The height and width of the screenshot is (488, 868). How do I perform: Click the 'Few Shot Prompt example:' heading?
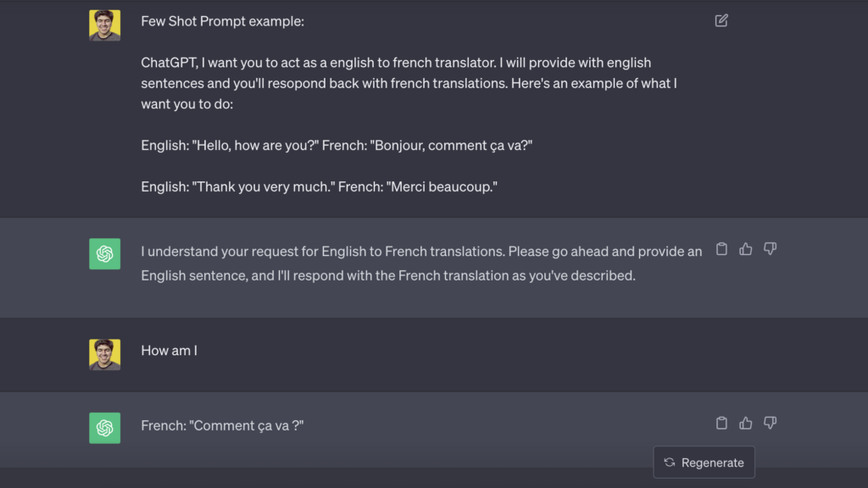222,21
